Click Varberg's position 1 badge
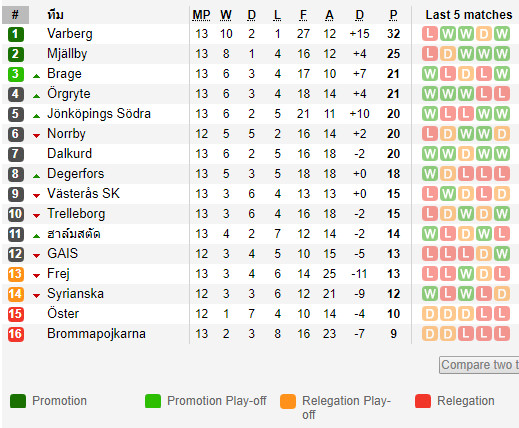Screen dimensions: 519x428 point(16,34)
